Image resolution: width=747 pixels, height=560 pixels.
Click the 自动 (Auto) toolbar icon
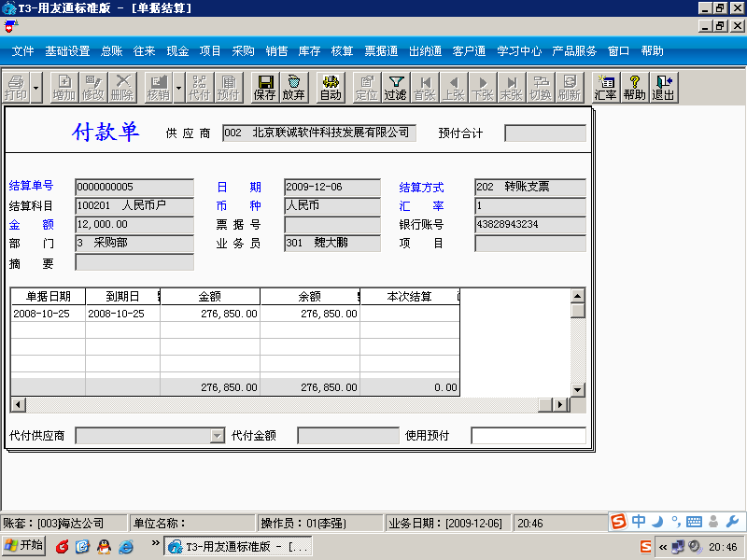pyautogui.click(x=331, y=87)
